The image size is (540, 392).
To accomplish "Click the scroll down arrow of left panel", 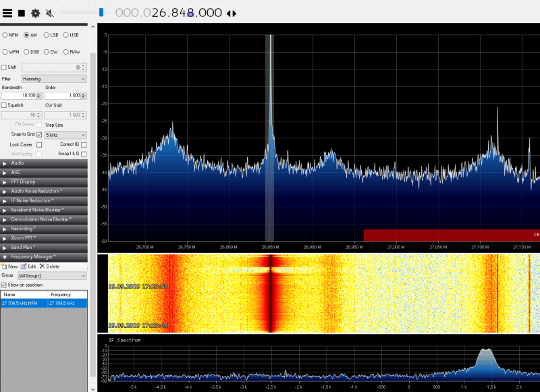I will point(92,389).
